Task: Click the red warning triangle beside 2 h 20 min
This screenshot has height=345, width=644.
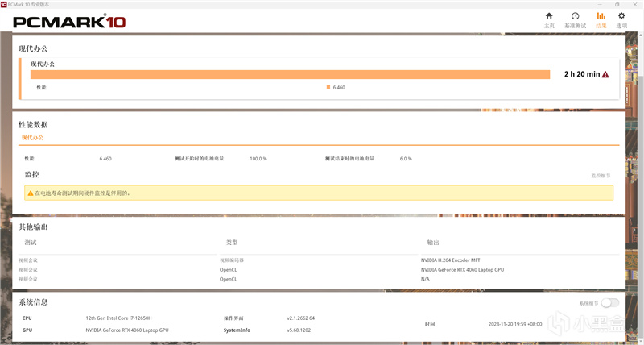Action: pyautogui.click(x=605, y=74)
